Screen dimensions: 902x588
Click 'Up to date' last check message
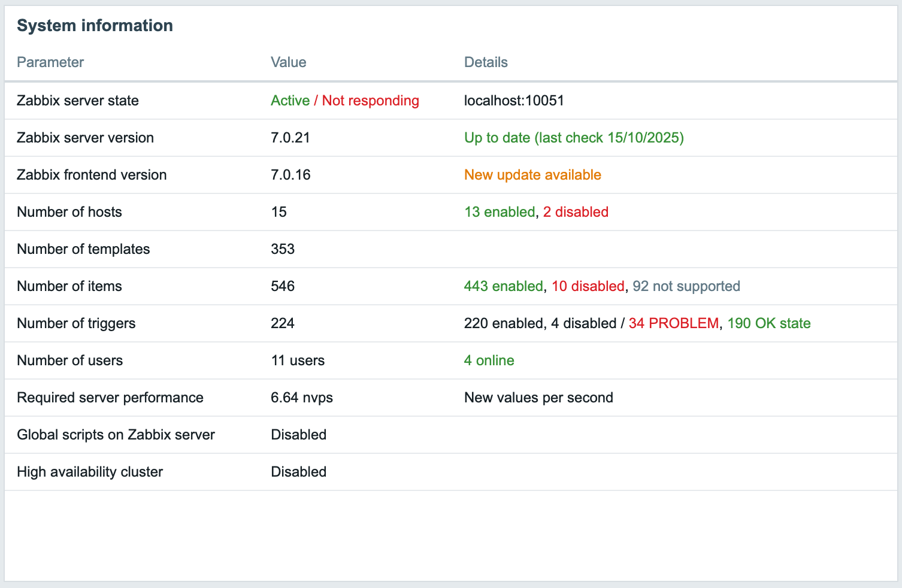(x=573, y=138)
